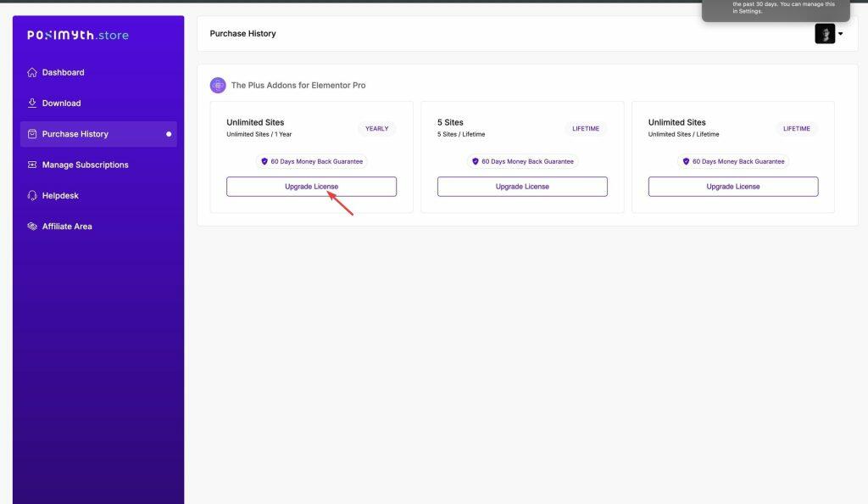Click the profile avatar thumbnail
Image resolution: width=868 pixels, height=504 pixels.
(x=825, y=33)
